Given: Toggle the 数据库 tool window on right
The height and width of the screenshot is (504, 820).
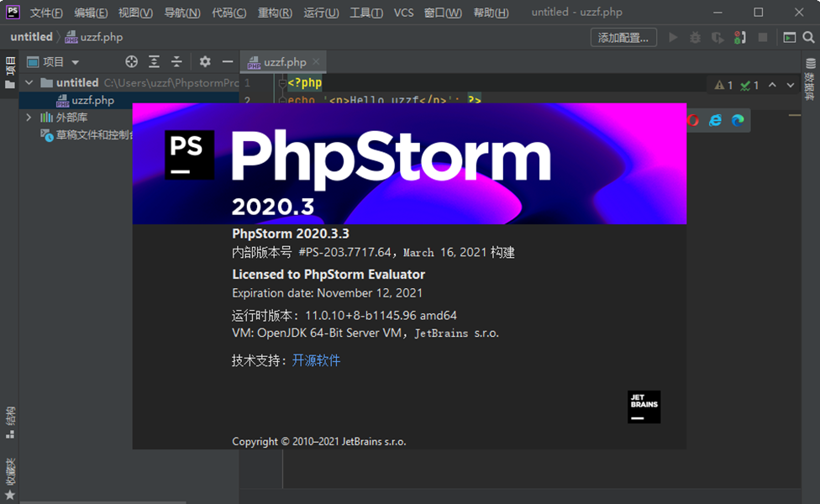Looking at the screenshot, I should [x=810, y=79].
